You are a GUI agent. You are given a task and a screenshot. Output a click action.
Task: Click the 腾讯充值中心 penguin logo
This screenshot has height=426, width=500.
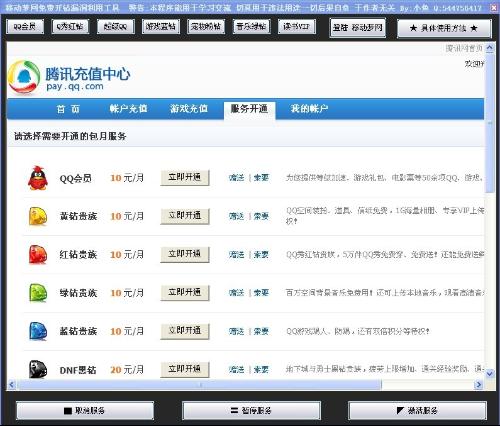[x=23, y=77]
